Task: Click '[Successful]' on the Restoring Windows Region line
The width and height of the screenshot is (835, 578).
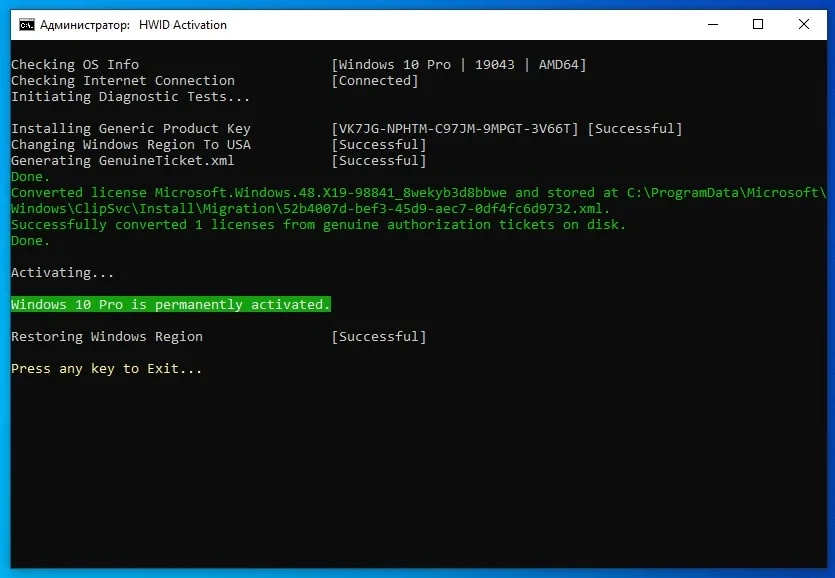Action: point(379,336)
